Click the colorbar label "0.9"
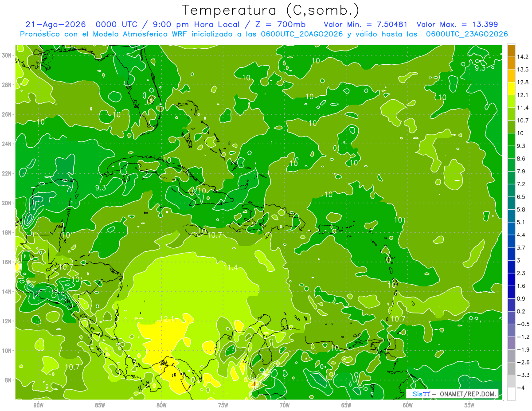The image size is (532, 411). (x=521, y=299)
